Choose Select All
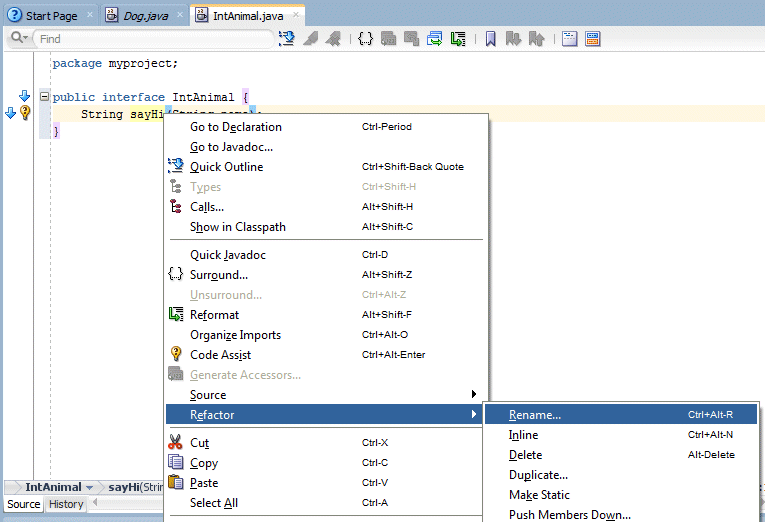 coord(326,502)
